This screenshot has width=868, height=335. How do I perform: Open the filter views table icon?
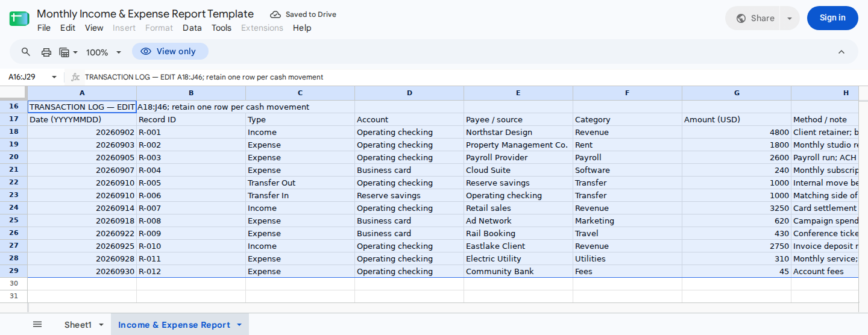[x=64, y=52]
